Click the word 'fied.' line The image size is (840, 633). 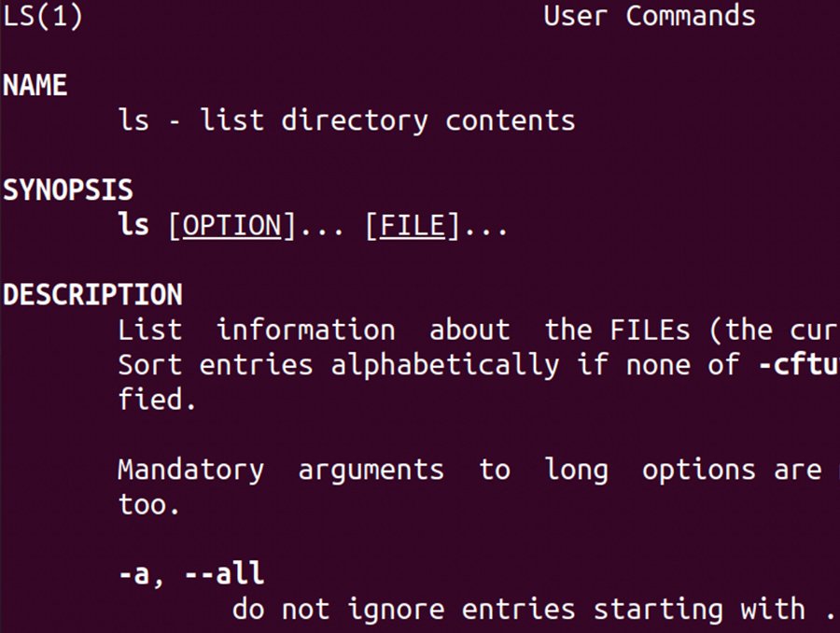click(x=157, y=401)
